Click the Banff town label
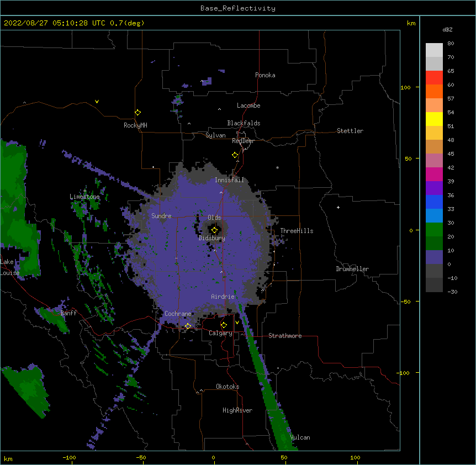Screen dimensions: 476x465 pos(68,313)
